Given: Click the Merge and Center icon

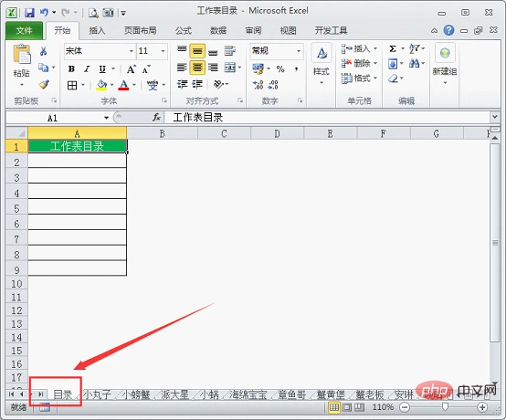Looking at the screenshot, I should tap(230, 68).
